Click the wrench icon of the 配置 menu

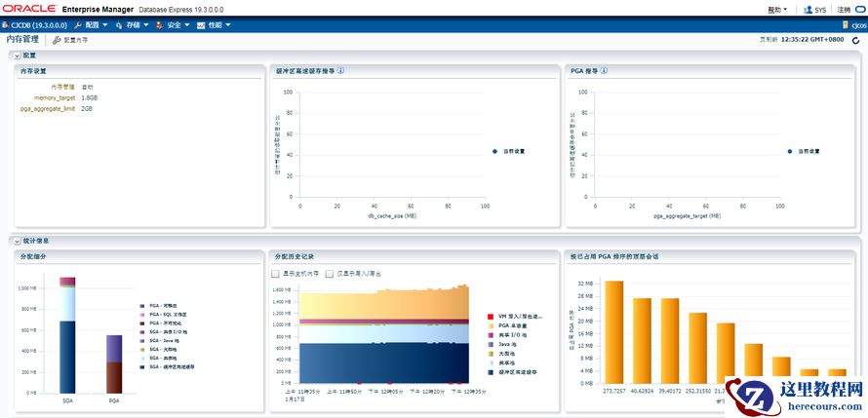point(78,25)
